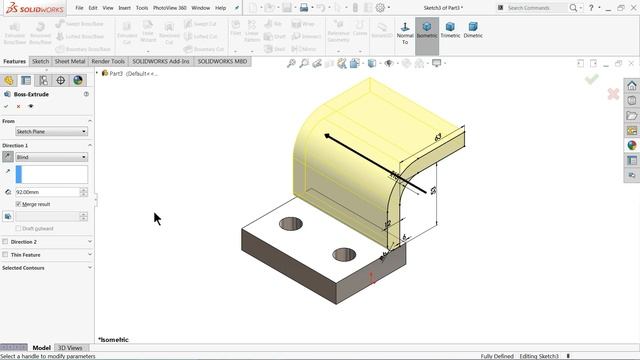Switch to Trimetric view
640x360 pixels.
[x=450, y=31]
